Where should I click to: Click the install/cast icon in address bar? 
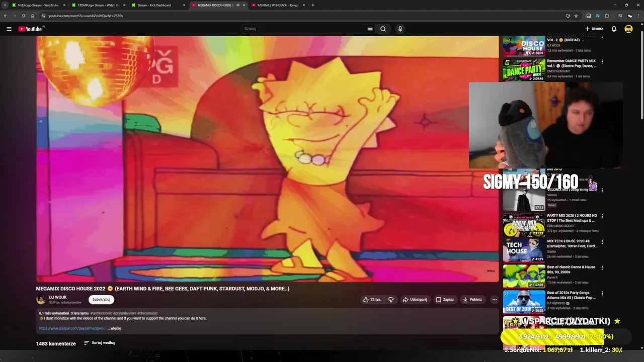point(568,16)
